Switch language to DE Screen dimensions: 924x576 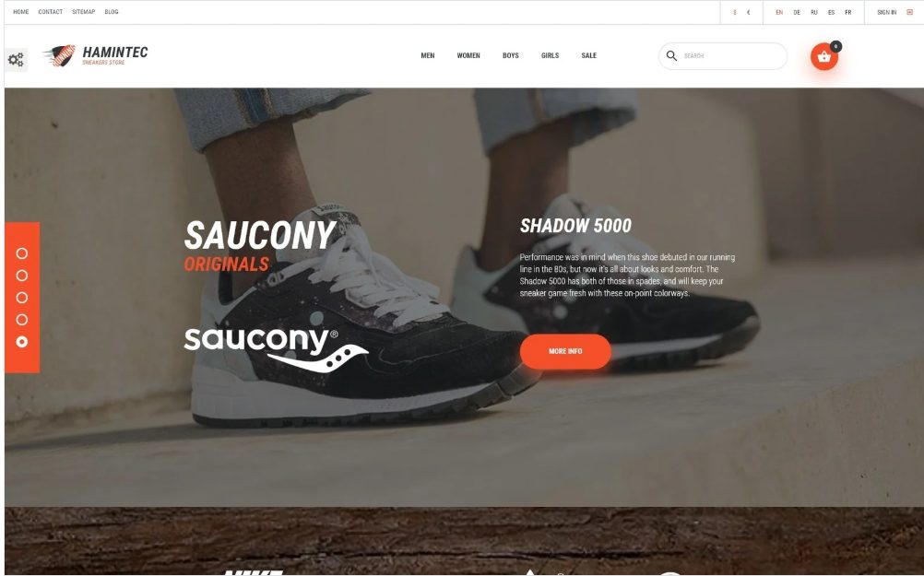tap(797, 12)
